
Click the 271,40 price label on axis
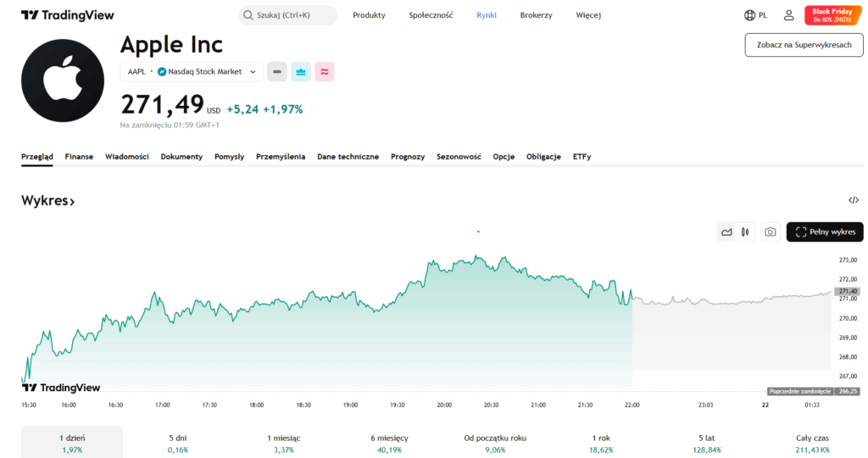click(847, 291)
